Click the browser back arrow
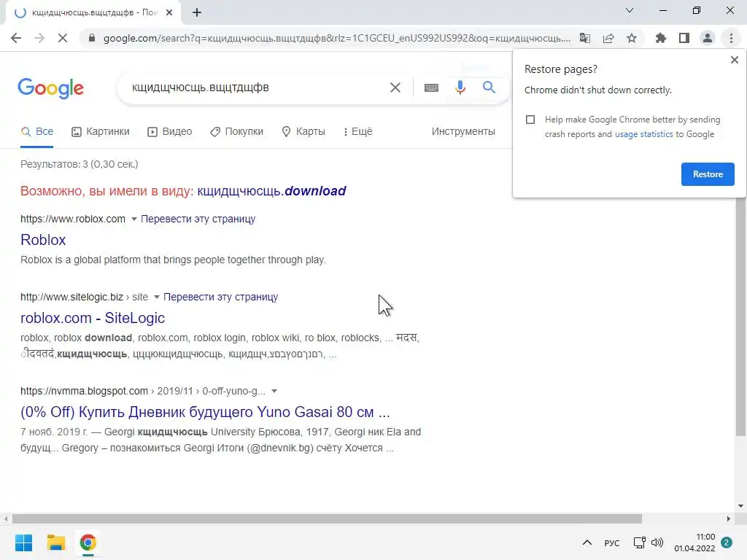Image resolution: width=747 pixels, height=560 pixels. click(16, 38)
